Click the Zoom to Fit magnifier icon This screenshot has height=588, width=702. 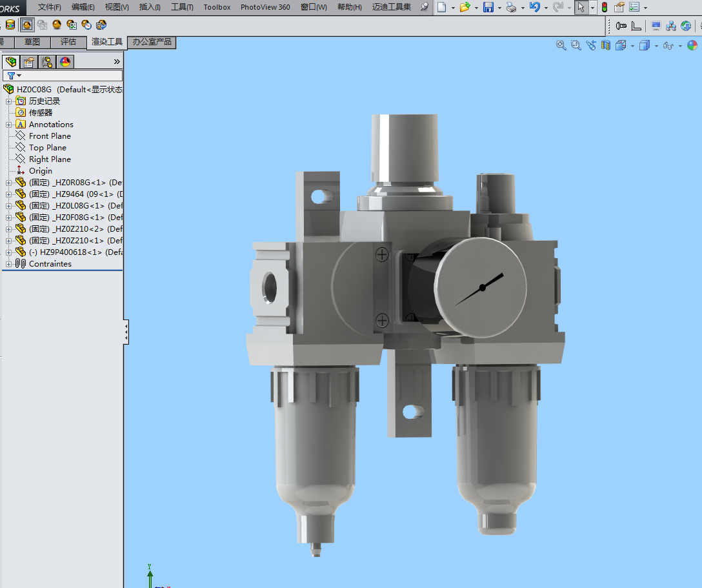[561, 45]
